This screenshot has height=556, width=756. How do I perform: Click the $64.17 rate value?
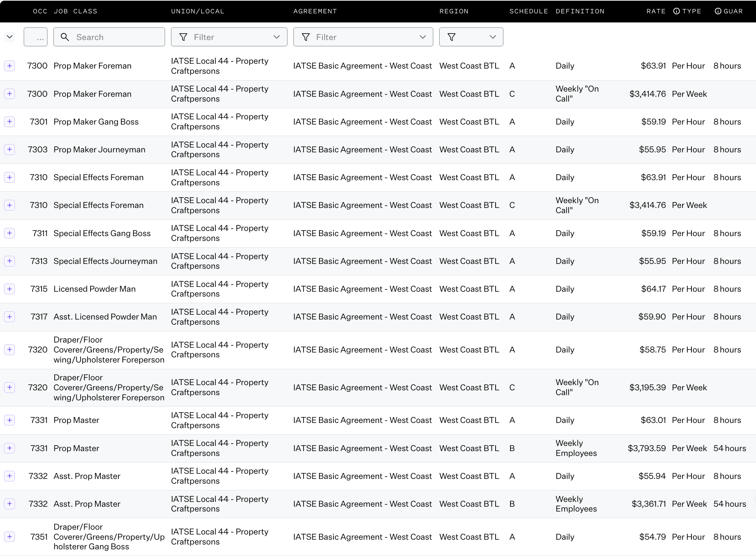654,289
